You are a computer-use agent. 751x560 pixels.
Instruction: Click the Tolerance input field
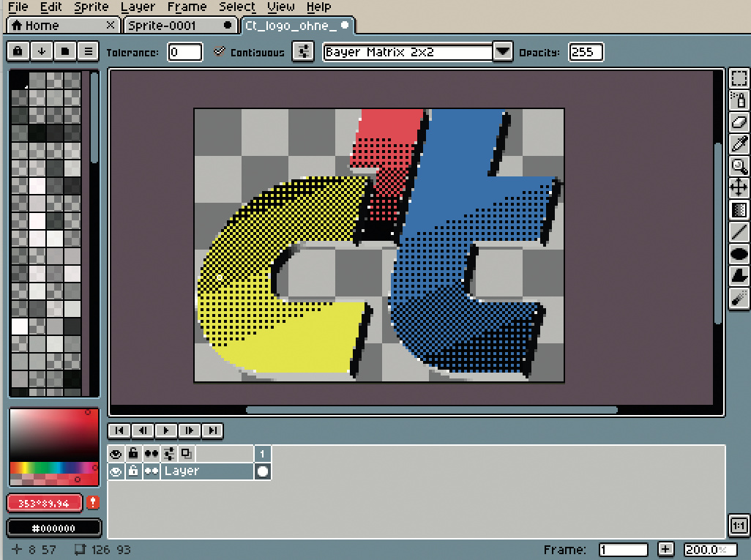[x=185, y=52]
